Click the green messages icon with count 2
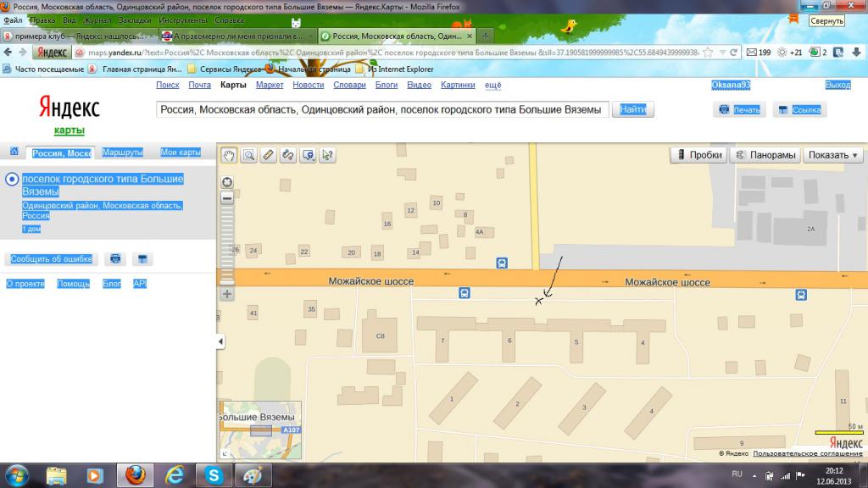The height and width of the screenshot is (488, 868). point(818,52)
